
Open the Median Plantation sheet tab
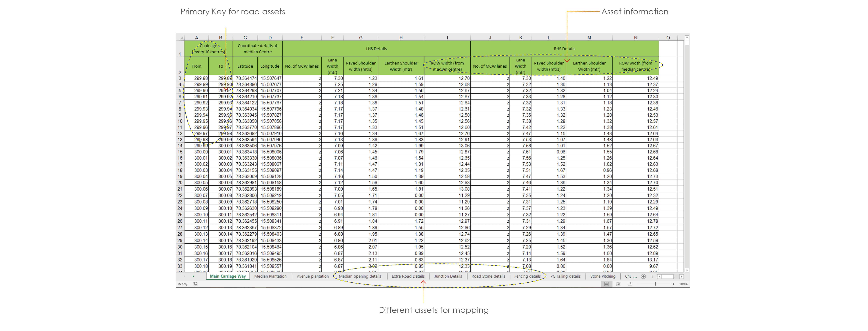click(x=270, y=276)
